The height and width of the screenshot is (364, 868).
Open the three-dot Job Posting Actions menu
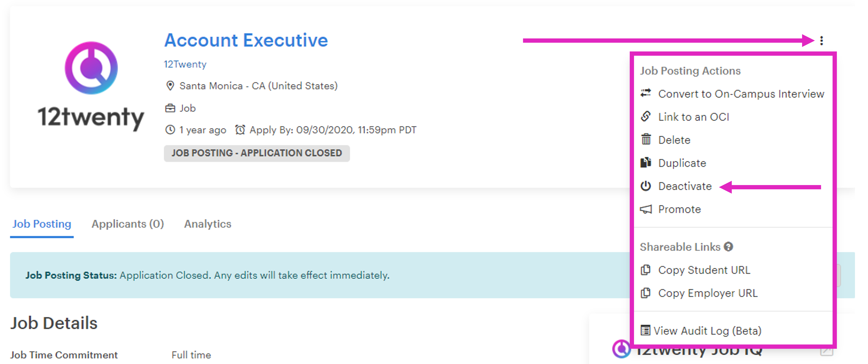pyautogui.click(x=821, y=41)
